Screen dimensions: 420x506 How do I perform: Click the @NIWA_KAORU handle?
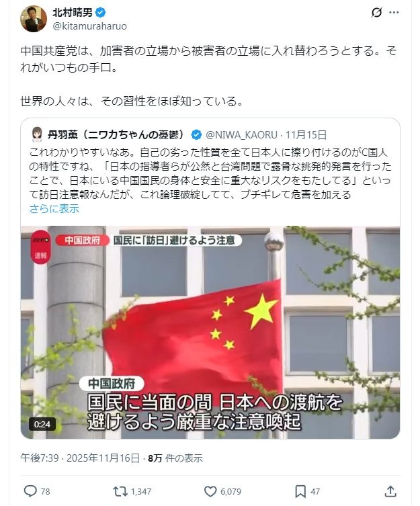pyautogui.click(x=241, y=134)
